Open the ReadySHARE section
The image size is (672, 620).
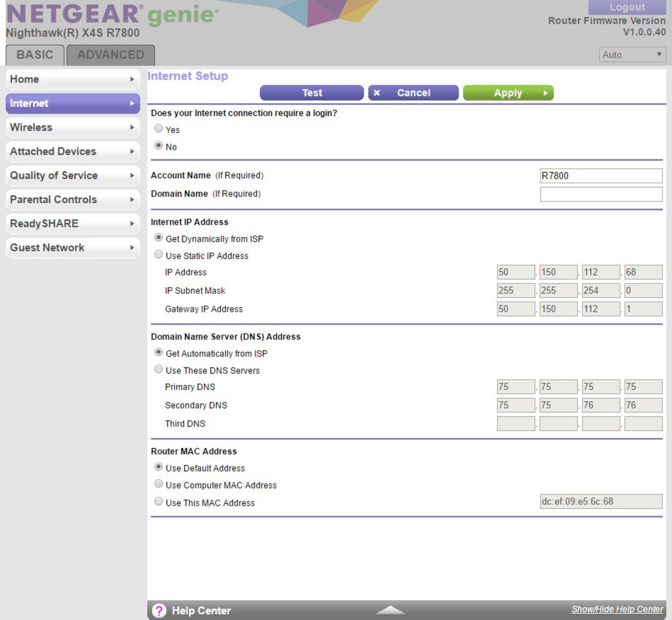point(73,223)
